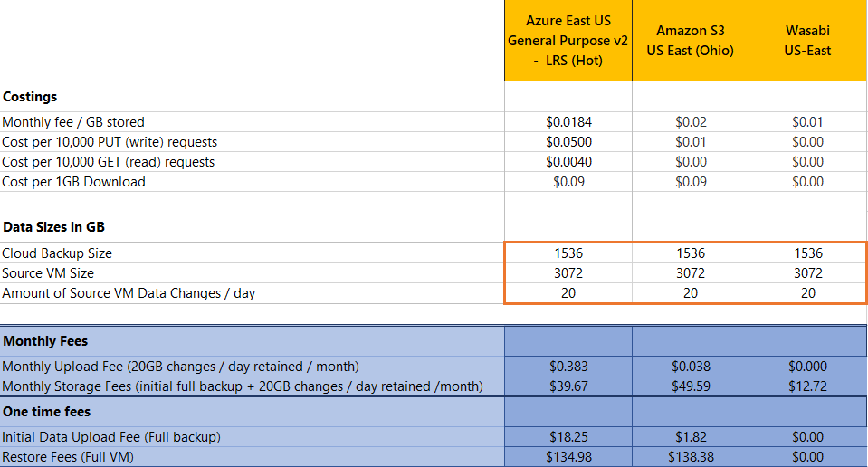Select Azure PUT requests cost $0.0500
This screenshot has height=467, width=868.
tap(568, 142)
